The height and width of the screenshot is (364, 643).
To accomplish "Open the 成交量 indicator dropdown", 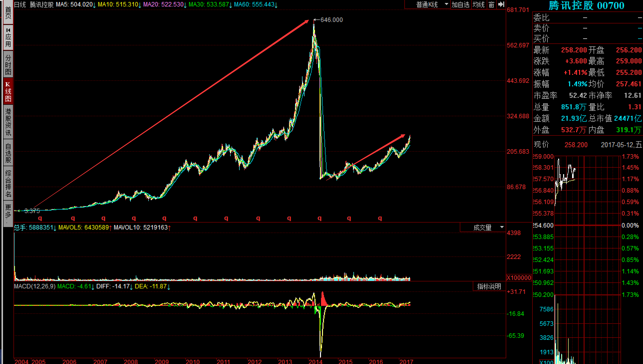I will [x=483, y=228].
